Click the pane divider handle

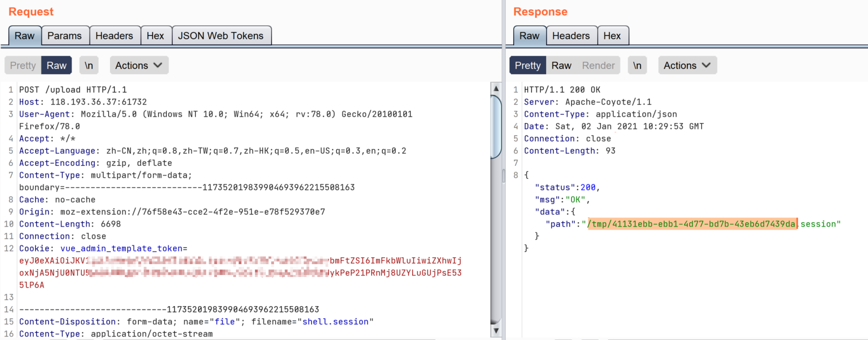coord(503,175)
